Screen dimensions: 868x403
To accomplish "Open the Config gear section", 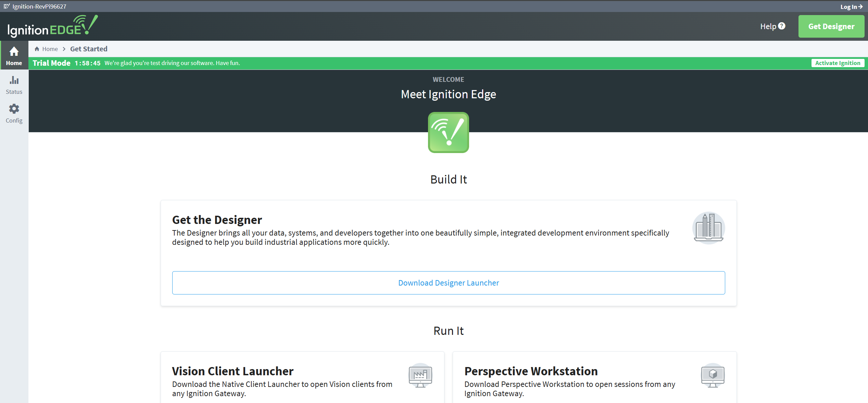I will [x=14, y=113].
